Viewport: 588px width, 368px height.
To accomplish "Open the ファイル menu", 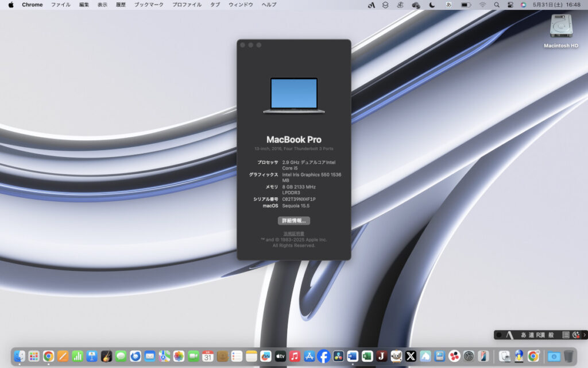I will [x=61, y=5].
